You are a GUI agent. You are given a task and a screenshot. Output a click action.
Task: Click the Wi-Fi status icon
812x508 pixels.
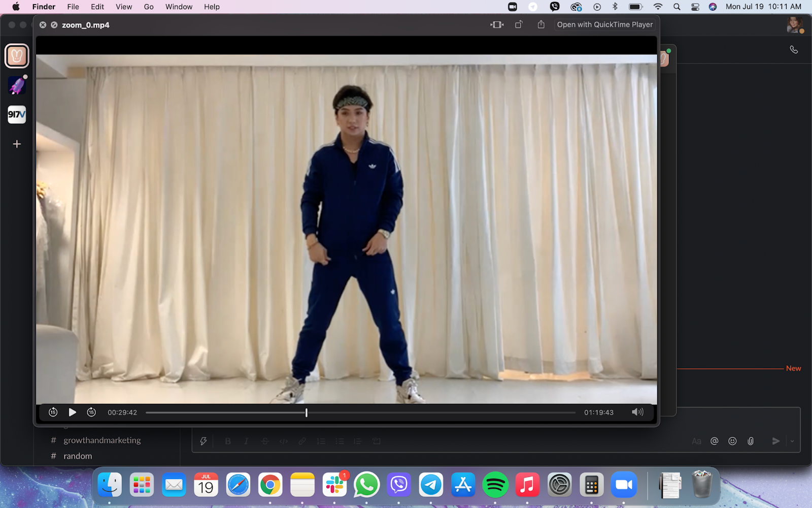pyautogui.click(x=658, y=7)
